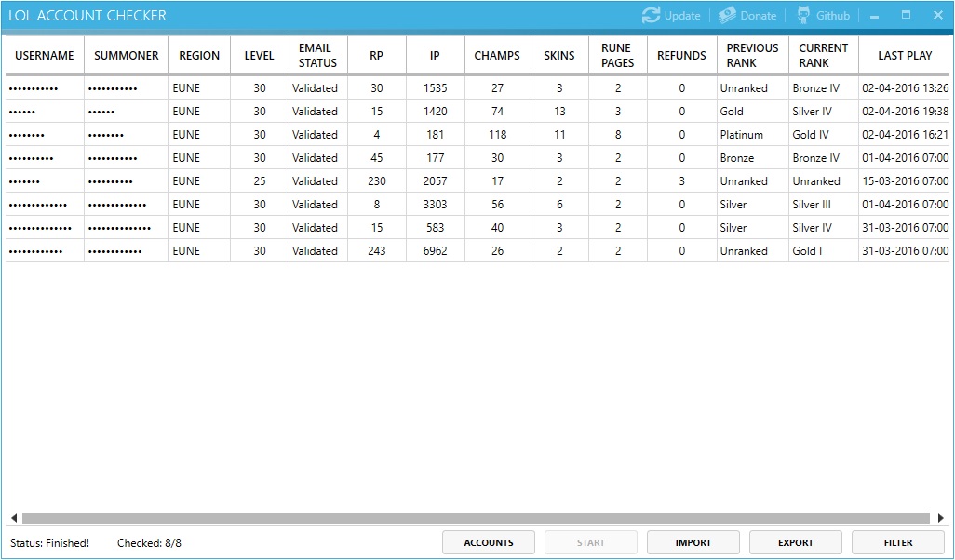Close the LOL Account Checker window
Screen dimensions: 955x560
tap(938, 15)
